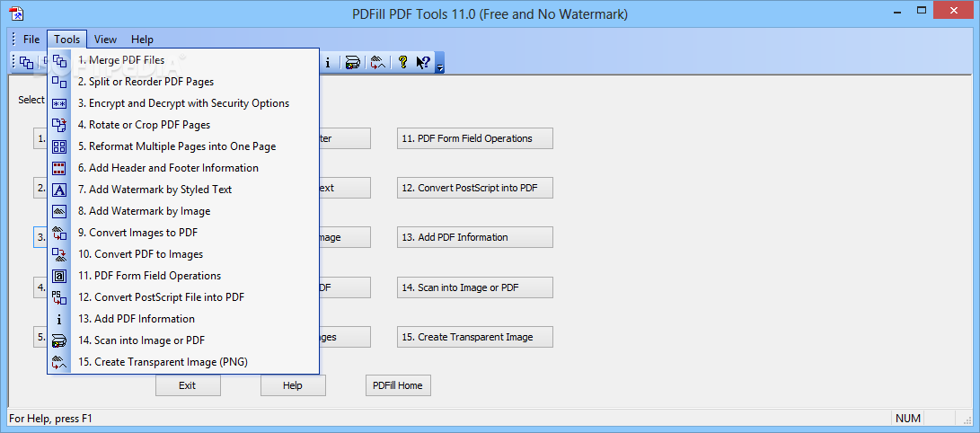Choose 13. Add PDF Information menu entry
This screenshot has height=433, width=980.
point(183,319)
